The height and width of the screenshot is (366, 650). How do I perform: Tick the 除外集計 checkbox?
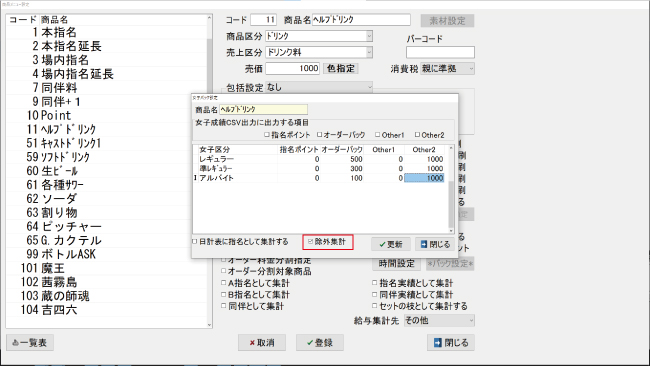click(310, 242)
